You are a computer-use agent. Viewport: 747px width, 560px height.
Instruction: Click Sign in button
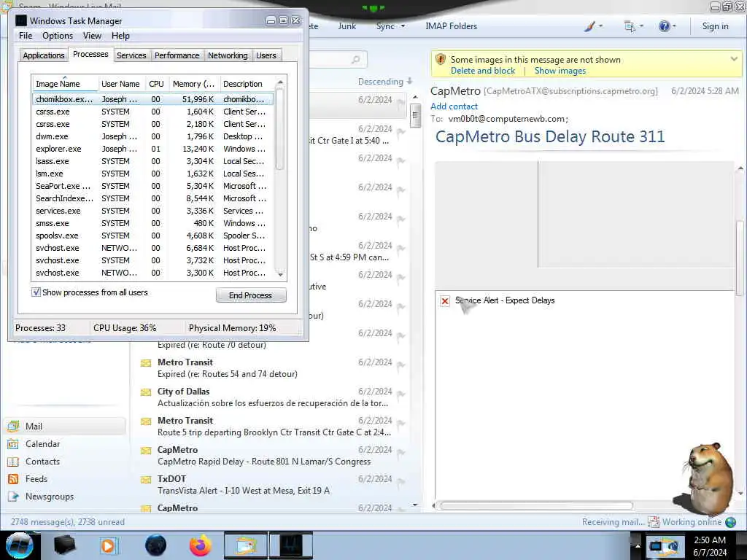pos(715,26)
